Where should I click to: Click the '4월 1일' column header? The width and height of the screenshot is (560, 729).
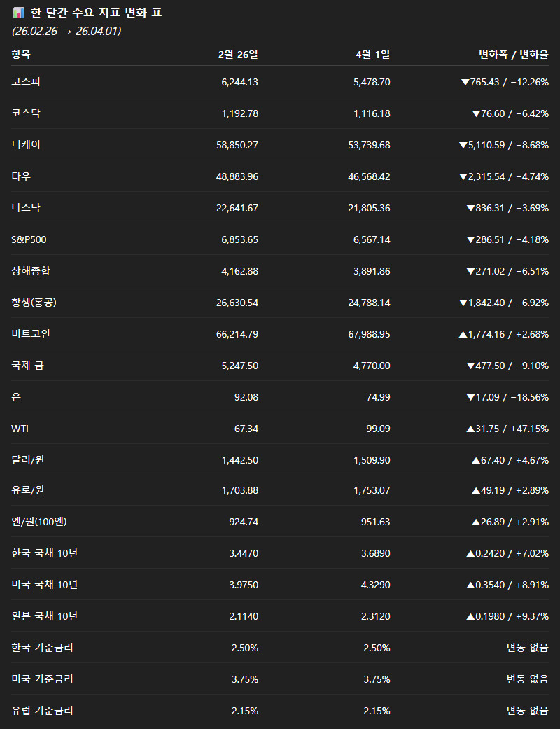372,55
